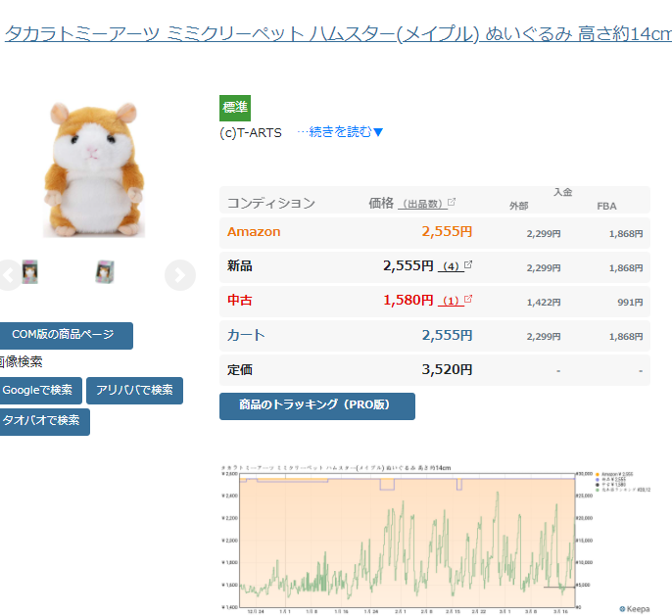Open the Keepa price history chart

click(x=436, y=539)
